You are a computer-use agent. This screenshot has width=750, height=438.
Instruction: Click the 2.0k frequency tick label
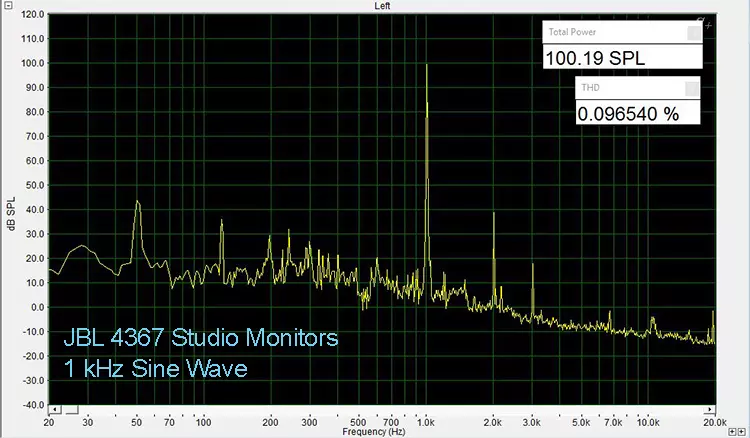[x=492, y=423]
